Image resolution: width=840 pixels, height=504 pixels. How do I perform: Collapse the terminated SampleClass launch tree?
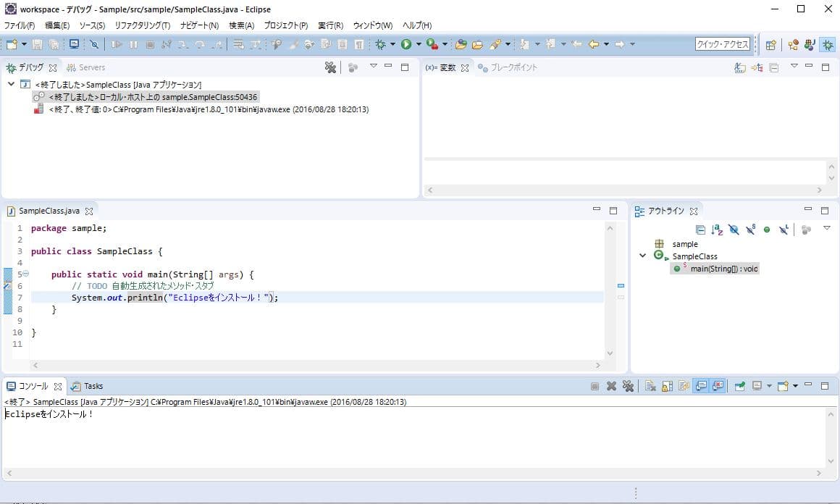tap(11, 85)
